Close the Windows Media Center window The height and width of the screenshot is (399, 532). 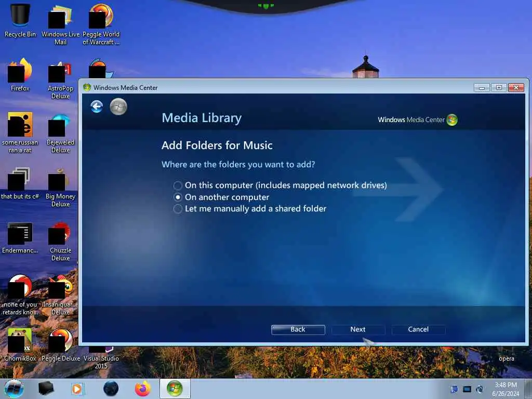click(516, 87)
